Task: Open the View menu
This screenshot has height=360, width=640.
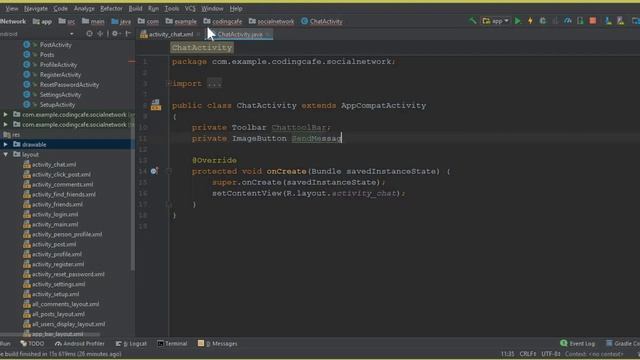Action: pos(11,9)
